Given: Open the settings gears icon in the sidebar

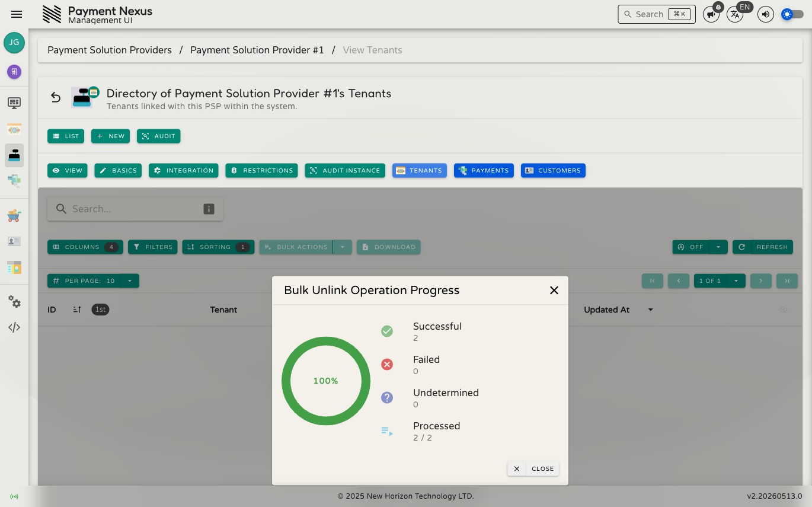Looking at the screenshot, I should pos(14,302).
